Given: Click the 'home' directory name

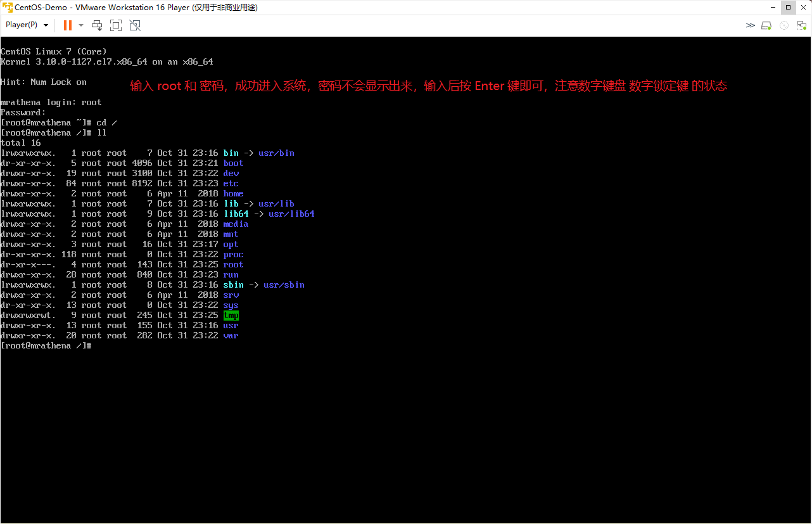Looking at the screenshot, I should click(x=234, y=193).
